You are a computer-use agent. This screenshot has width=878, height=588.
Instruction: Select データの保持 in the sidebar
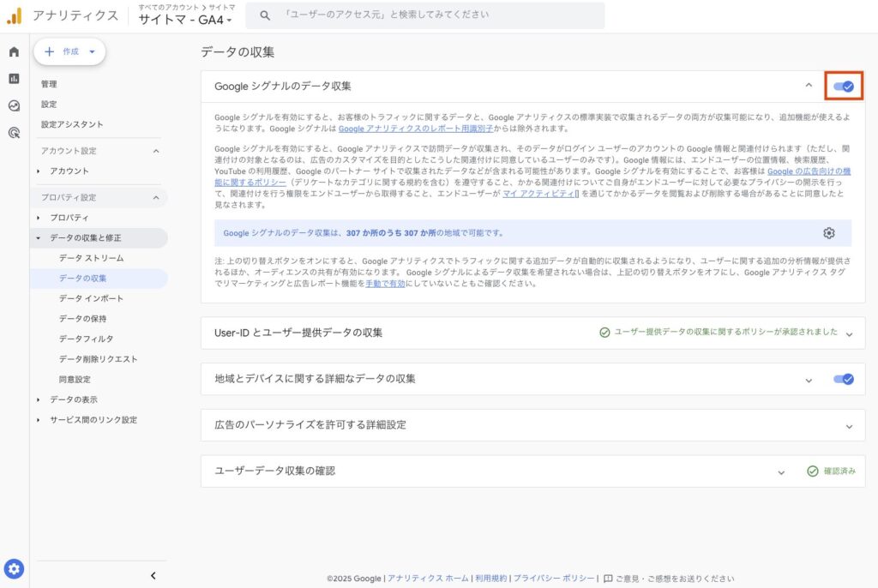tap(85, 318)
